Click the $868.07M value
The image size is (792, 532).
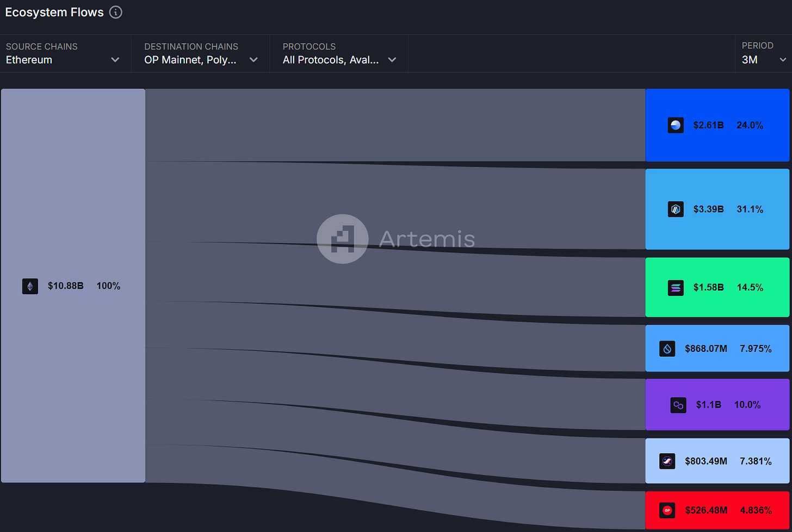[706, 349]
